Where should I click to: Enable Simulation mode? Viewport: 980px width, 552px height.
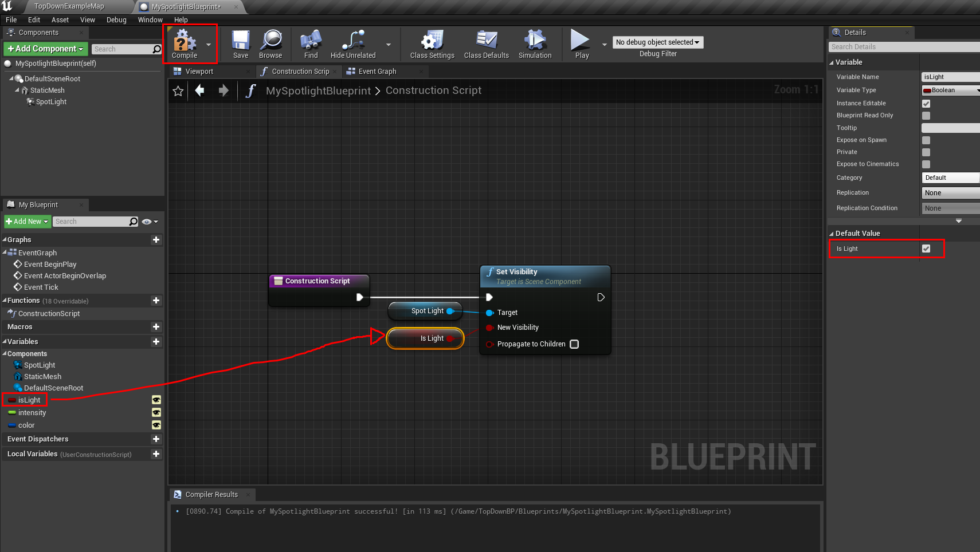pyautogui.click(x=535, y=44)
